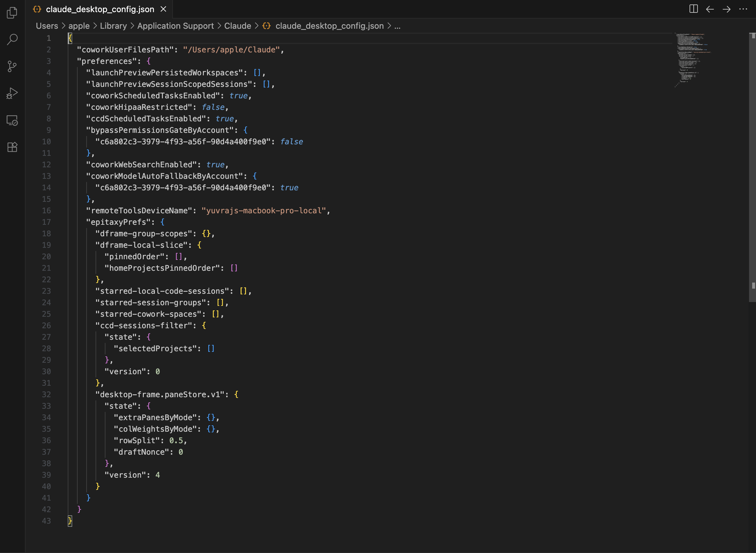
Task: Click "launchPreviewSessionScopedSessions" key
Action: pyautogui.click(x=169, y=84)
